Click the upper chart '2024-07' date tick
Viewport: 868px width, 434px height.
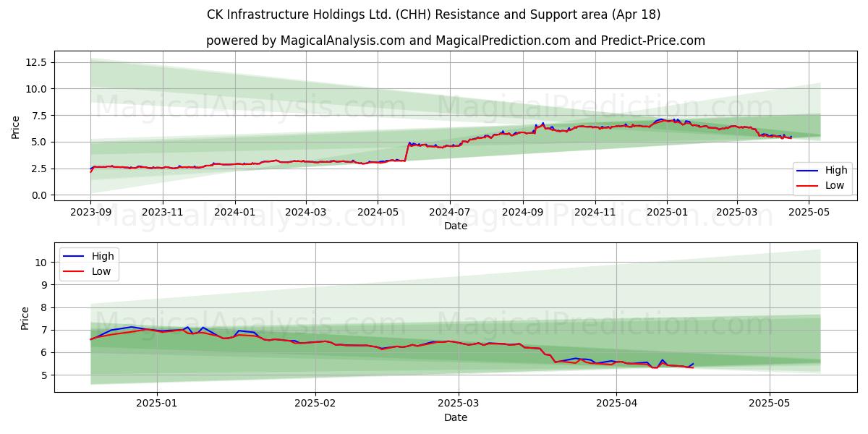(450, 213)
